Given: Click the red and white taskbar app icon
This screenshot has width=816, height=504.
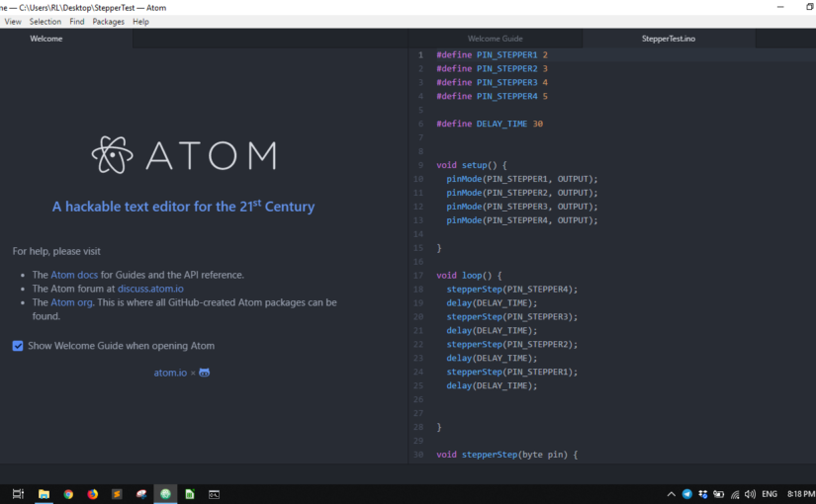Looking at the screenshot, I should click(x=141, y=494).
